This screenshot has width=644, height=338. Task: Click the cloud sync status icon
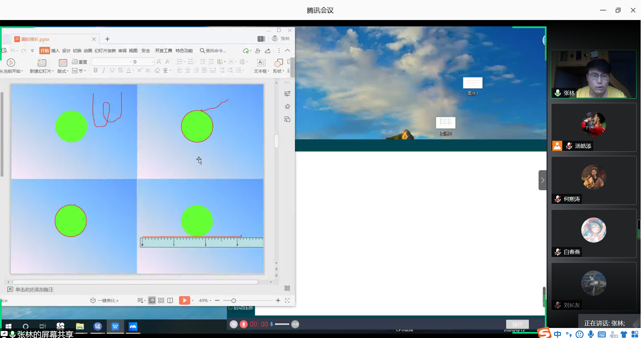pos(246,51)
